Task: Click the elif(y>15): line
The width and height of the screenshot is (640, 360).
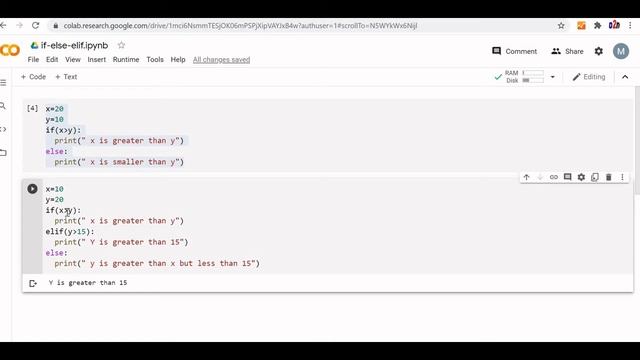Action: (x=70, y=231)
